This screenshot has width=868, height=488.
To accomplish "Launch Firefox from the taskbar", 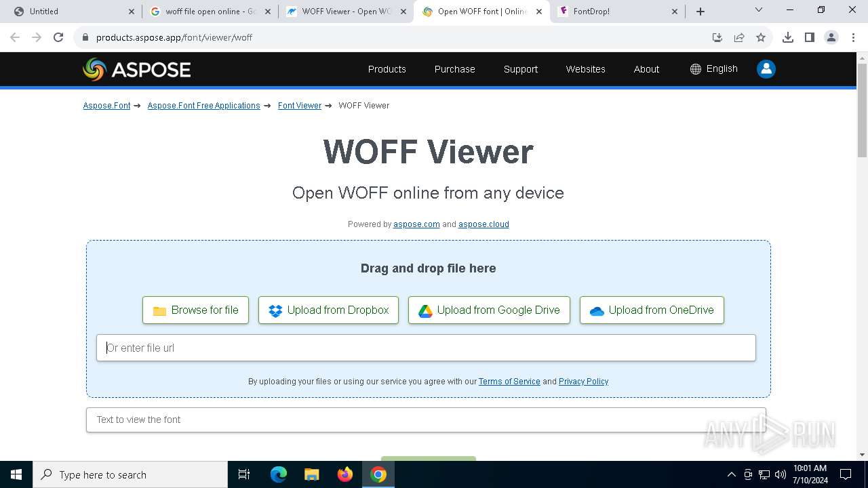I will click(x=345, y=474).
